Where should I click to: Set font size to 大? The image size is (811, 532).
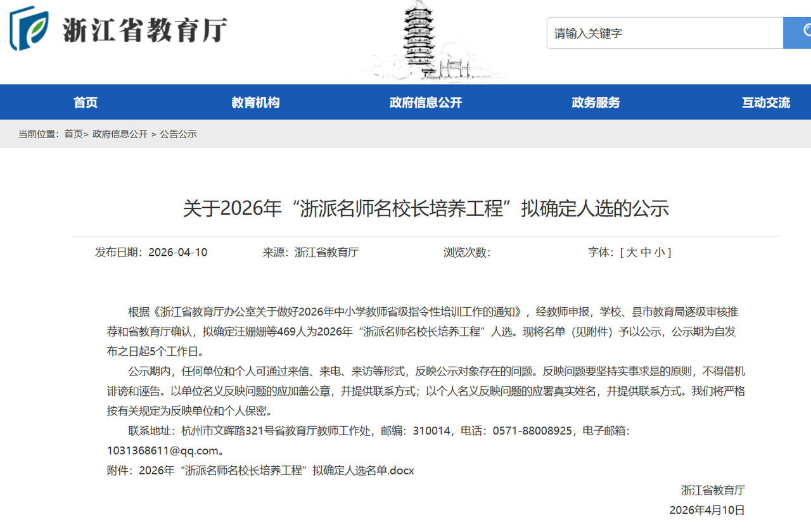tap(632, 253)
